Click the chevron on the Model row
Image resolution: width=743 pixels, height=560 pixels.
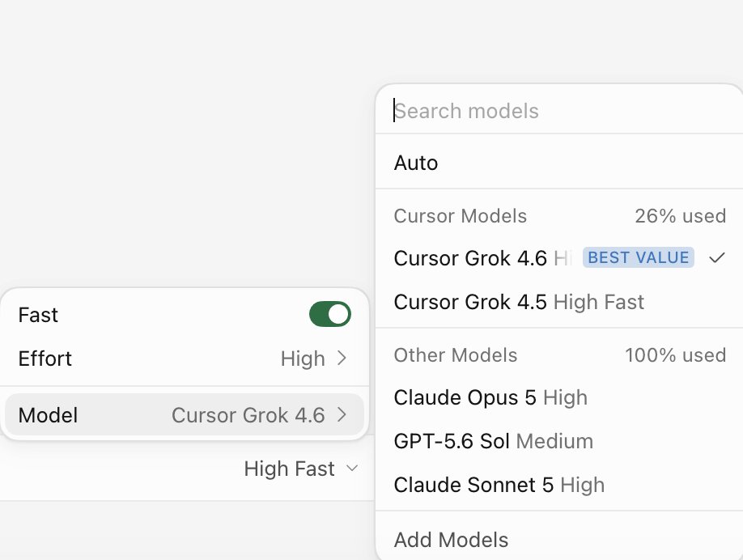pos(342,414)
